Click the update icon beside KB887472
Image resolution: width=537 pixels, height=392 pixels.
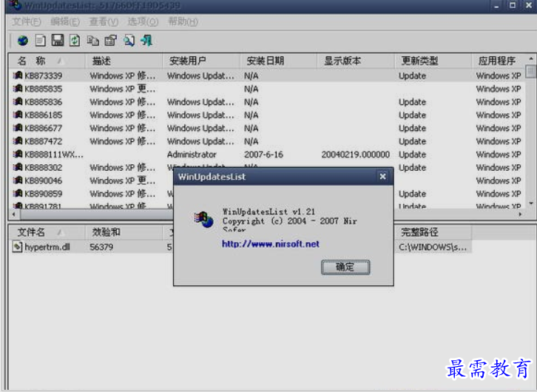tap(18, 141)
